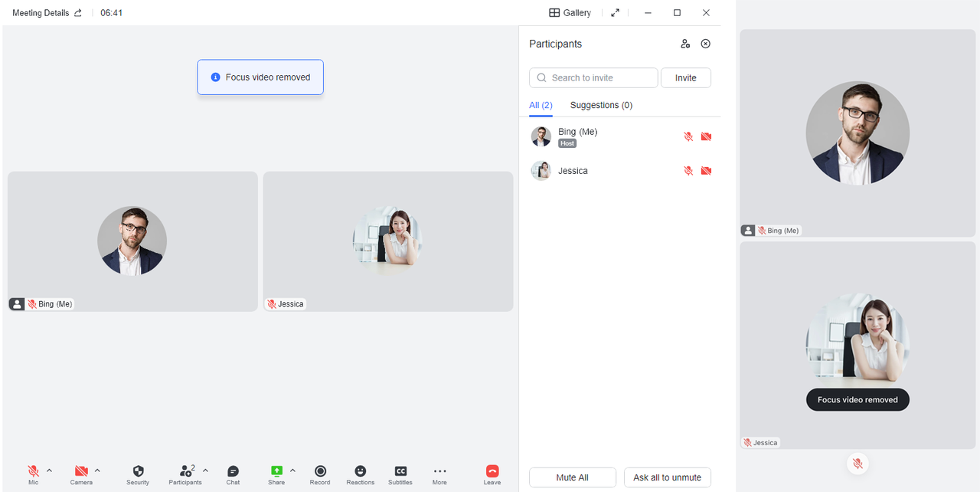Expand the Mic options arrow
This screenshot has height=492, width=980.
50,471
